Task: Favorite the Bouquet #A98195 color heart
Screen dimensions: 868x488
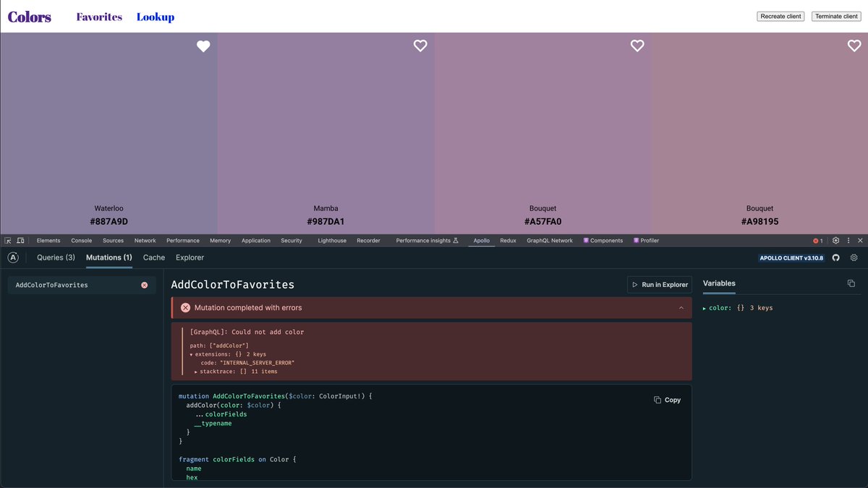Action: point(854,46)
